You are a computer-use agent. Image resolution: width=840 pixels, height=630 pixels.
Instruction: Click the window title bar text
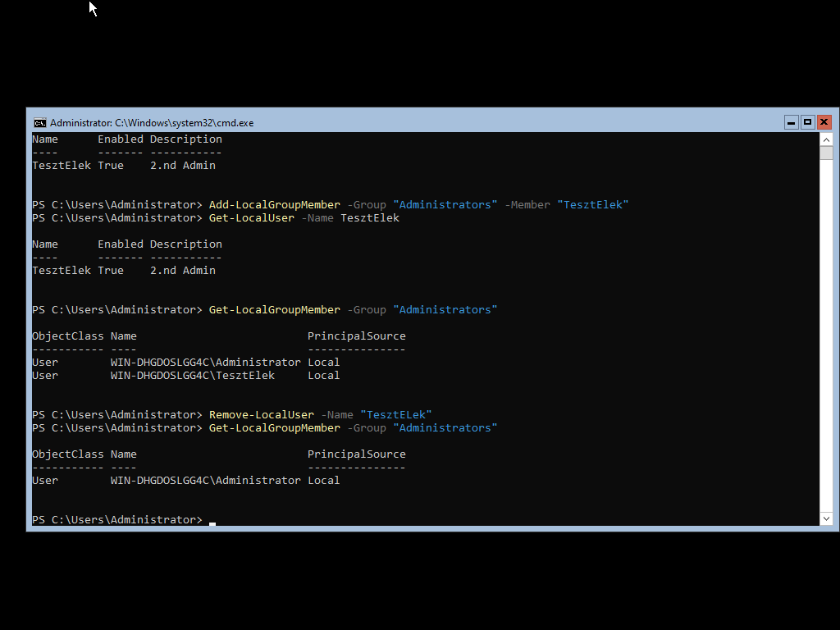tap(152, 123)
